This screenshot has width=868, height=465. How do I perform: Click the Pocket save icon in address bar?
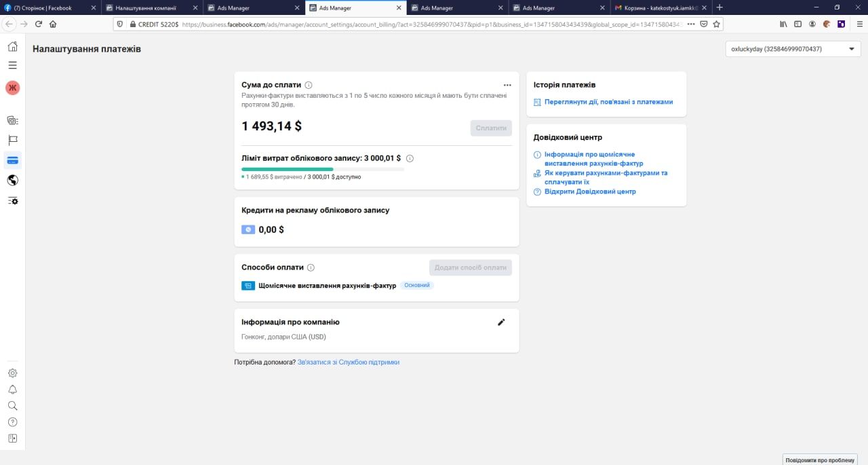point(704,24)
